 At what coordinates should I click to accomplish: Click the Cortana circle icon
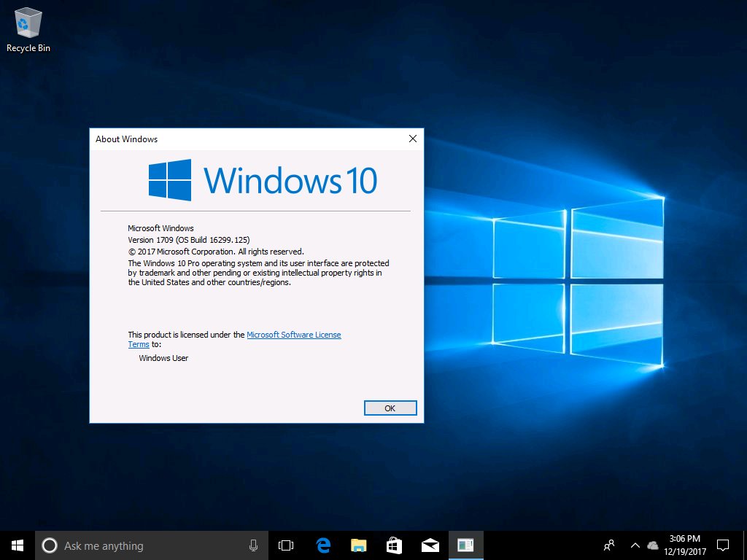click(x=50, y=545)
